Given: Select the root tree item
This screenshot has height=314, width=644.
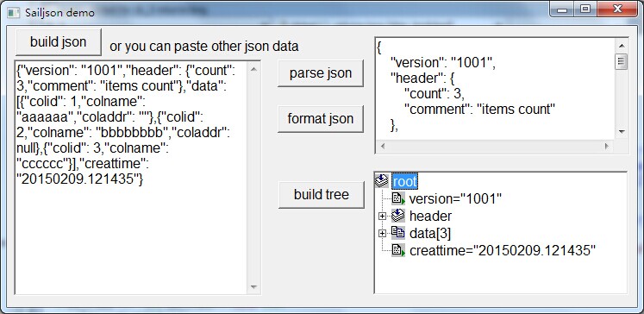Looking at the screenshot, I should [404, 181].
